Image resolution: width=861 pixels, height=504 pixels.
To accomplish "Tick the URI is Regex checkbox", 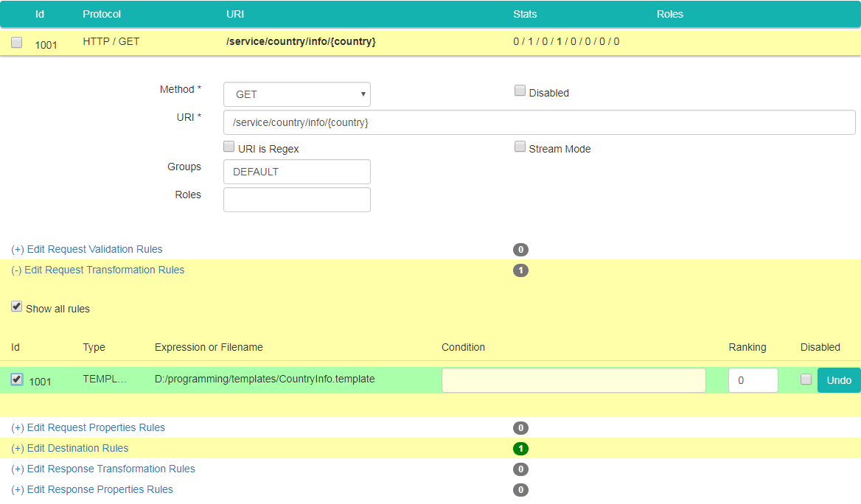I will click(x=229, y=147).
